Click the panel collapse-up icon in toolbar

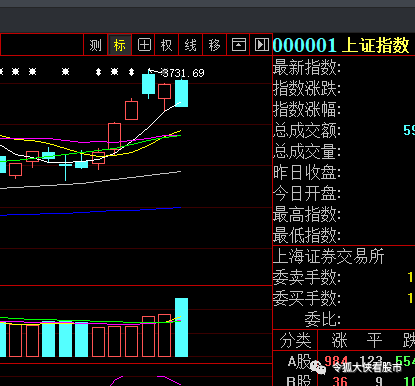(x=238, y=45)
